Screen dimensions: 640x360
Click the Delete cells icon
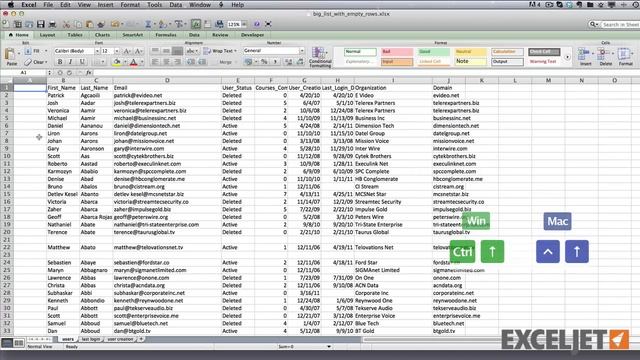click(605, 56)
